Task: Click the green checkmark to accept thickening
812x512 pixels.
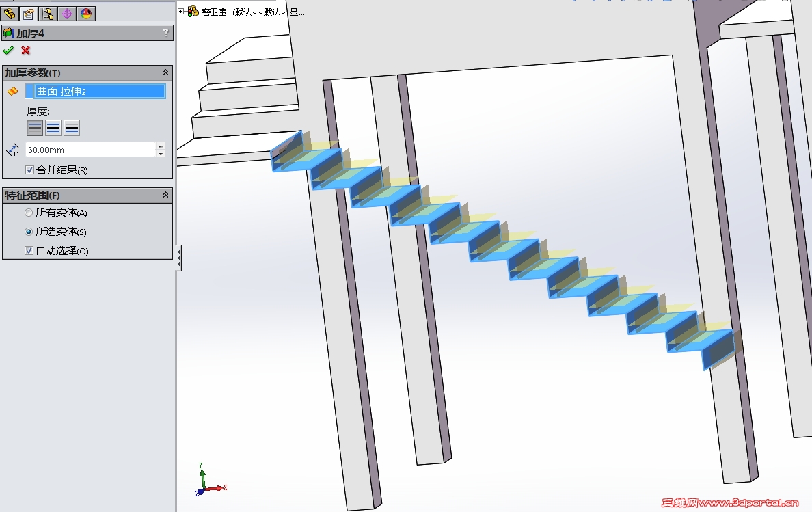Action: (8, 50)
